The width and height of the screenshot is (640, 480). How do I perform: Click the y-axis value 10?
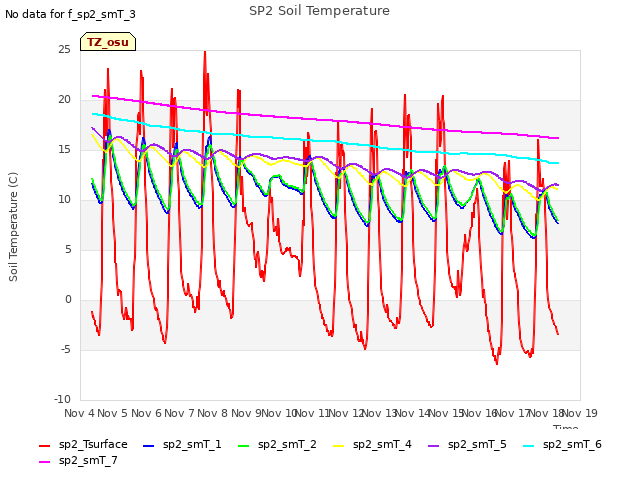tap(64, 200)
